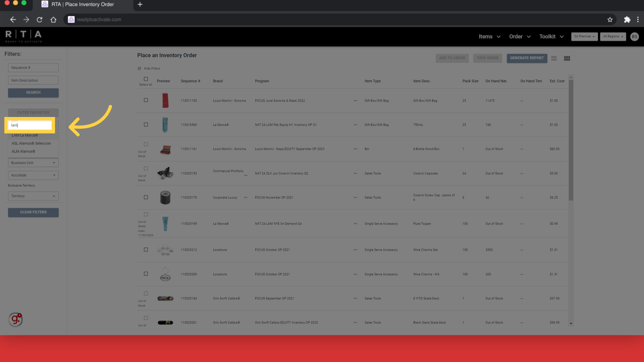Sort by the Brand column header
This screenshot has height=362, width=644.
218,81
